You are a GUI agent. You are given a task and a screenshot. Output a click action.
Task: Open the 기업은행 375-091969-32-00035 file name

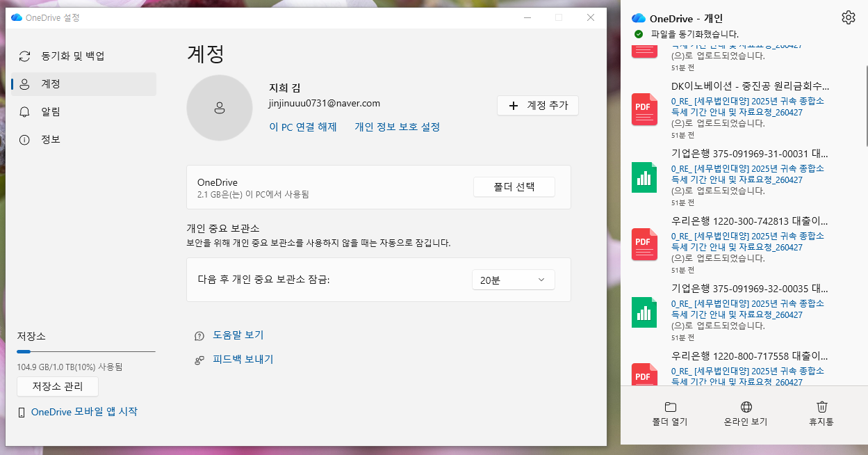[750, 288]
